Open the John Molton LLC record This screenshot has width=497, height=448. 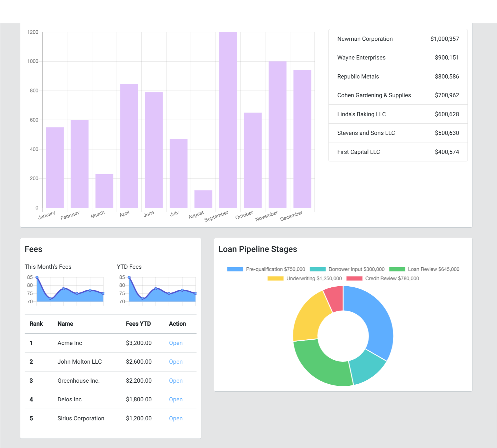176,362
